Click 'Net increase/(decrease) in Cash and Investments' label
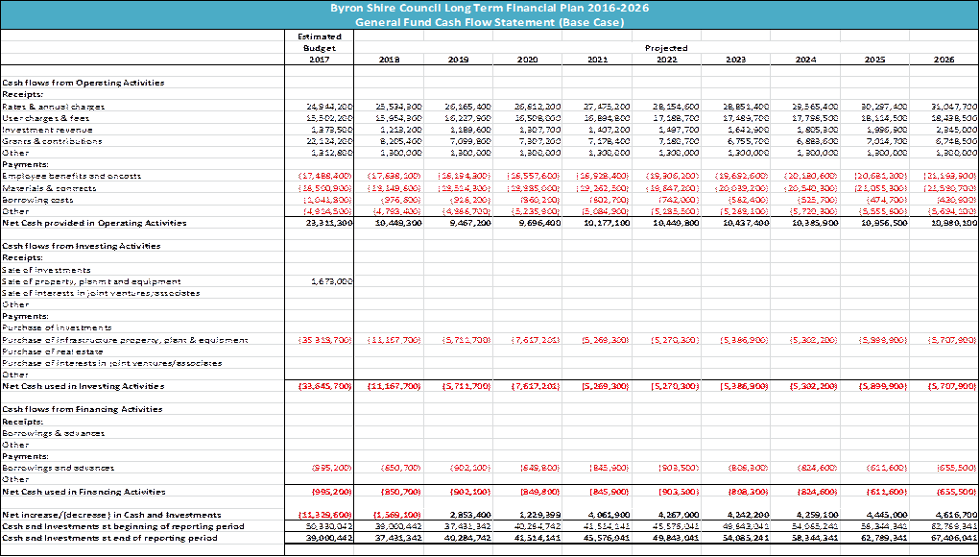This screenshot has width=980, height=557. coord(112,515)
